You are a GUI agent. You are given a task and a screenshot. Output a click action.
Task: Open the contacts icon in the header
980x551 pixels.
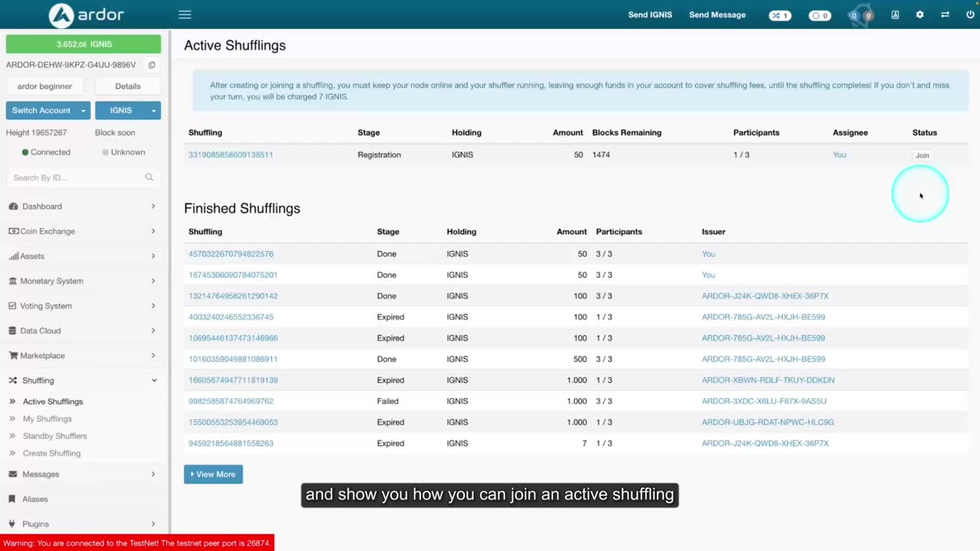[895, 15]
